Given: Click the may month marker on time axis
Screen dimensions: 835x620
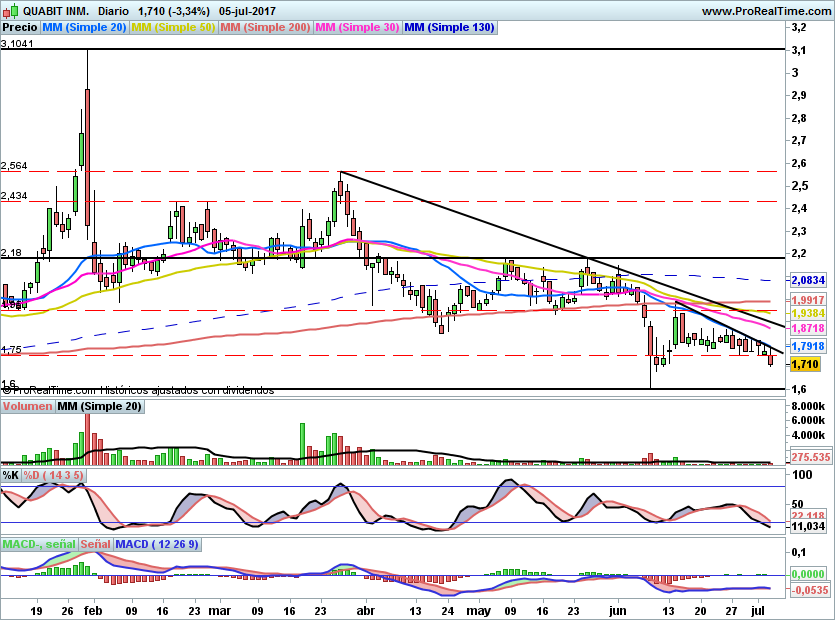Looking at the screenshot, I should [482, 608].
